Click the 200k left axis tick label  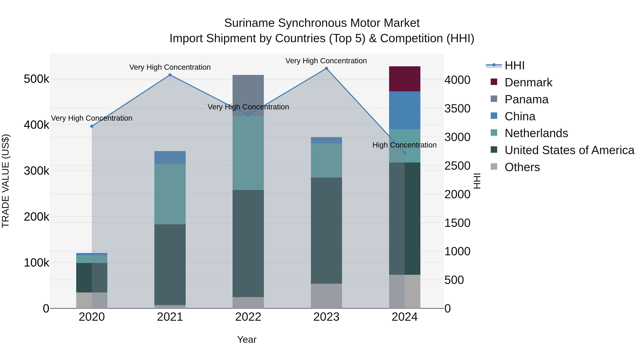coord(36,217)
